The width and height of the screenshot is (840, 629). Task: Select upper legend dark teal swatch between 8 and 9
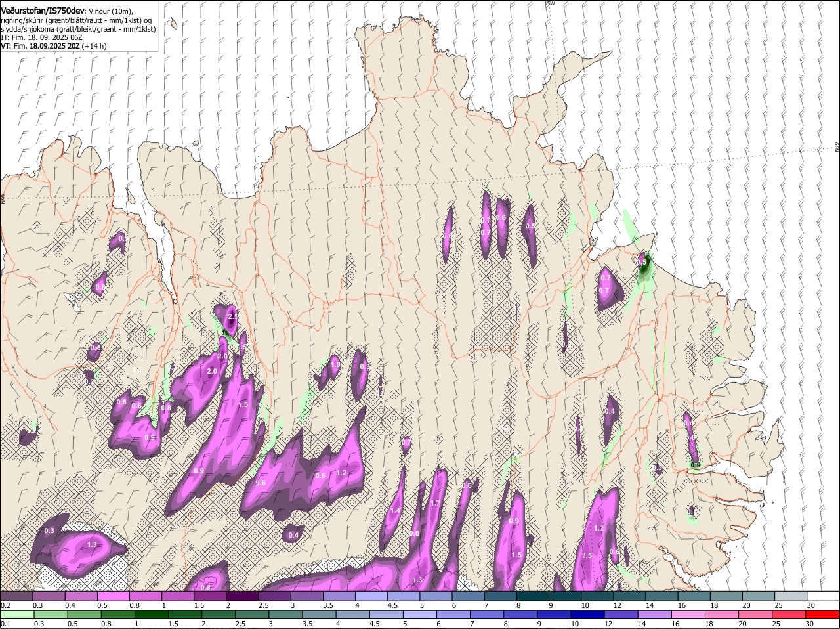[533, 596]
